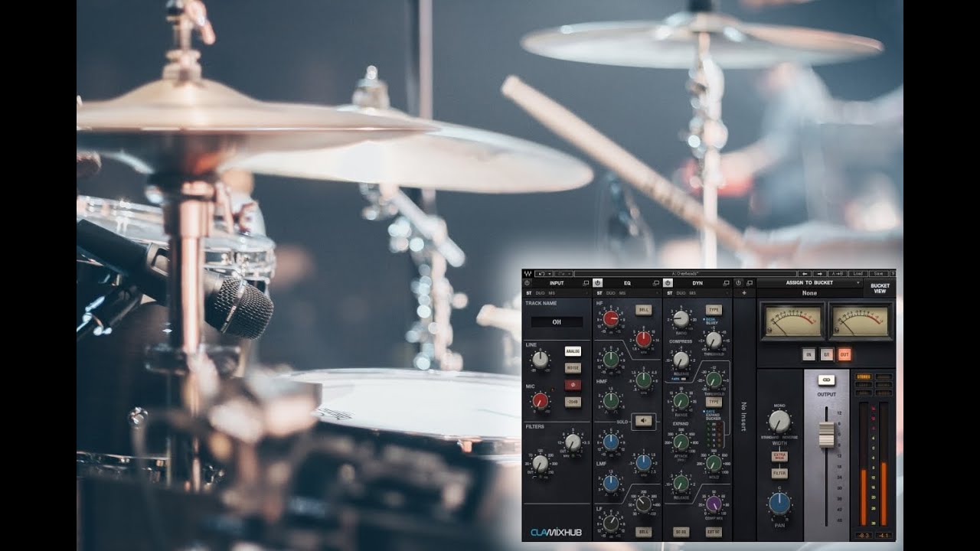The image size is (980, 551).
Task: Select MS mode in INPUT section
Action: pos(552,293)
